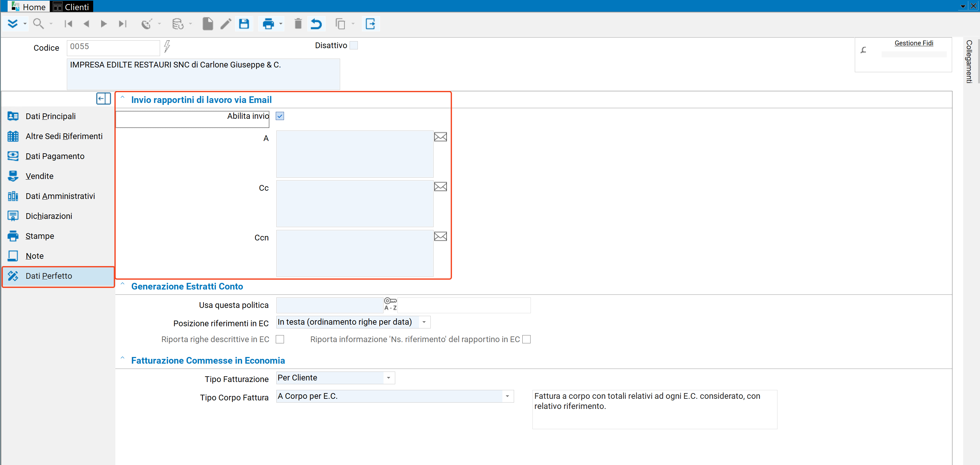Screen dimensions: 980x465
Task: Open Vendite section
Action: pyautogui.click(x=58, y=176)
